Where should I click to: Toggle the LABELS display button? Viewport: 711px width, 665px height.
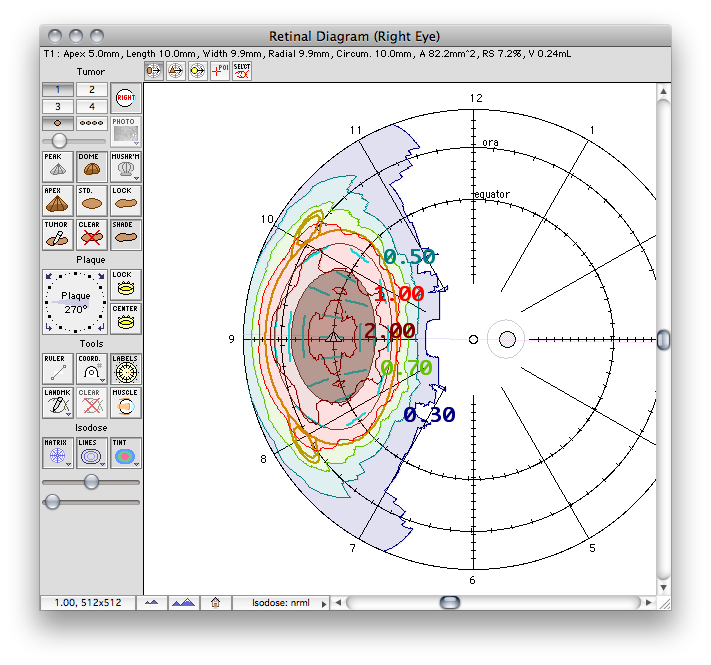pos(126,369)
